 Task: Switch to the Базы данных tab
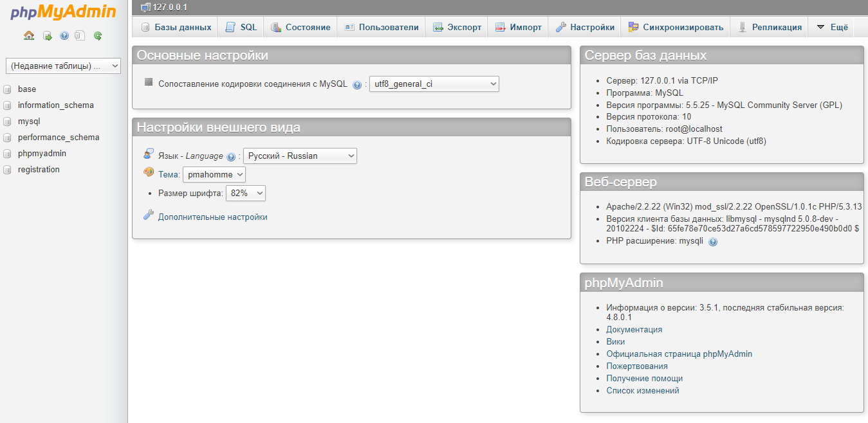point(176,27)
